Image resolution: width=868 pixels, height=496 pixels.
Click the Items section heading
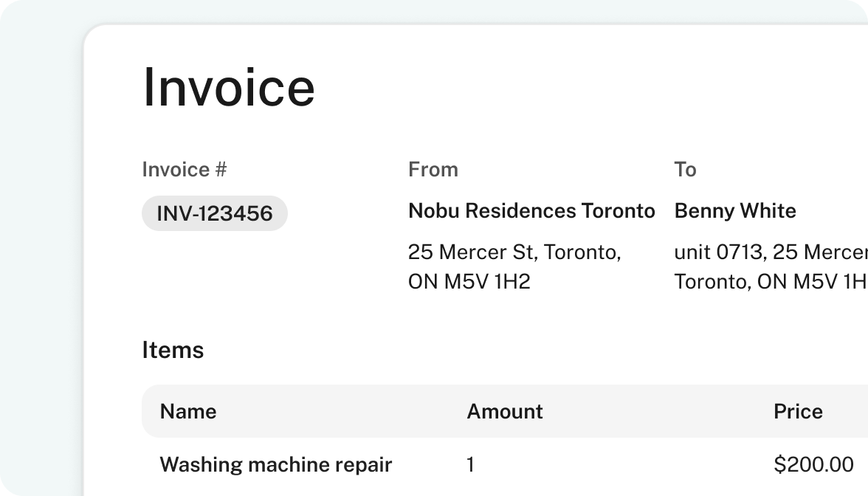[x=173, y=350]
